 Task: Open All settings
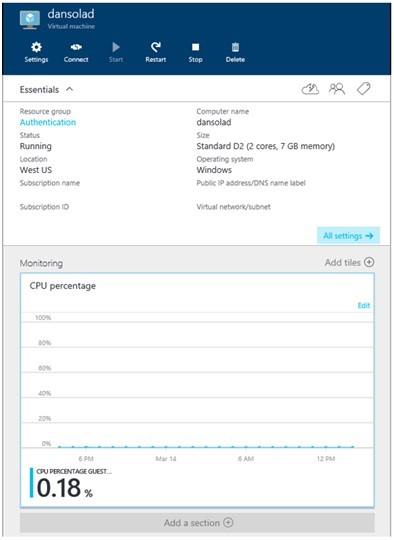[348, 236]
